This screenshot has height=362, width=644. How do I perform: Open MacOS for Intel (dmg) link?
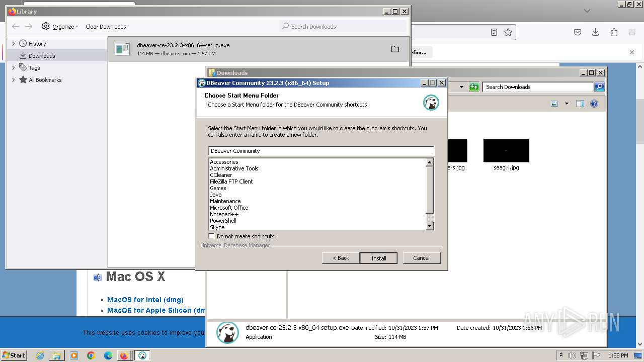[x=145, y=300]
